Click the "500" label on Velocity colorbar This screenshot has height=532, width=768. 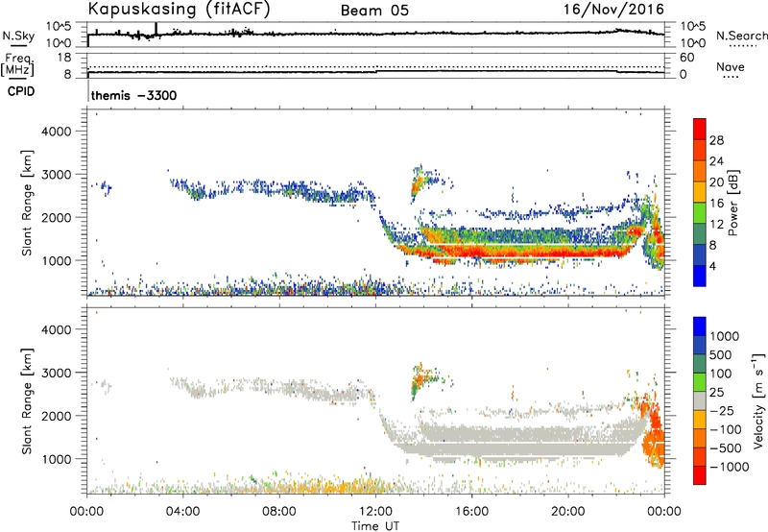[721, 354]
